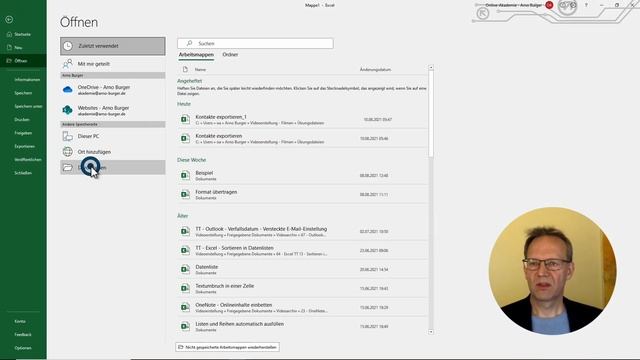This screenshot has width=640, height=360.
Task: Click the back arrow in the sidebar
Action: coord(9,19)
